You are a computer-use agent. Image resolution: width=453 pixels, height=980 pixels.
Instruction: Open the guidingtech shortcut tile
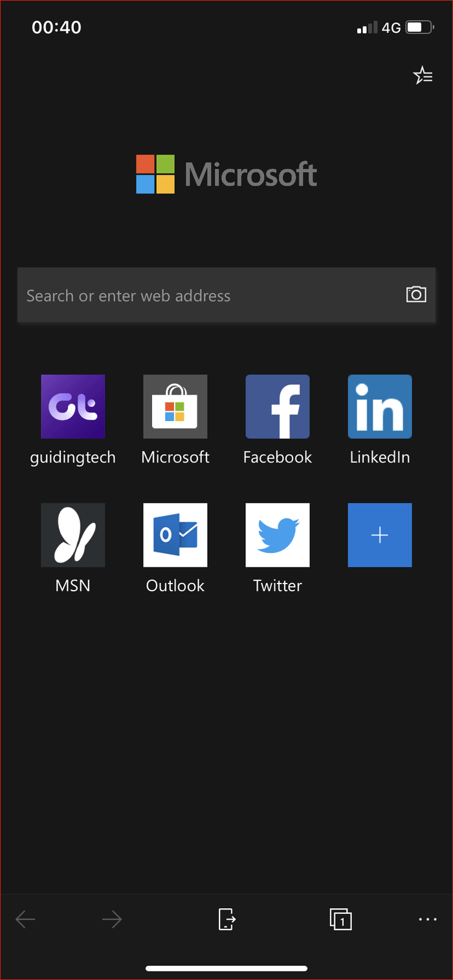click(72, 406)
